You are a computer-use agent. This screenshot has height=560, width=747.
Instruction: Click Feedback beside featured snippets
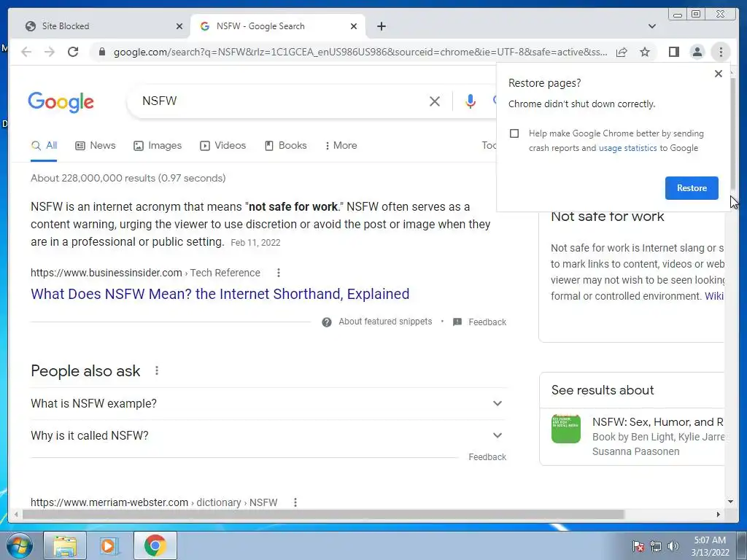tap(487, 322)
